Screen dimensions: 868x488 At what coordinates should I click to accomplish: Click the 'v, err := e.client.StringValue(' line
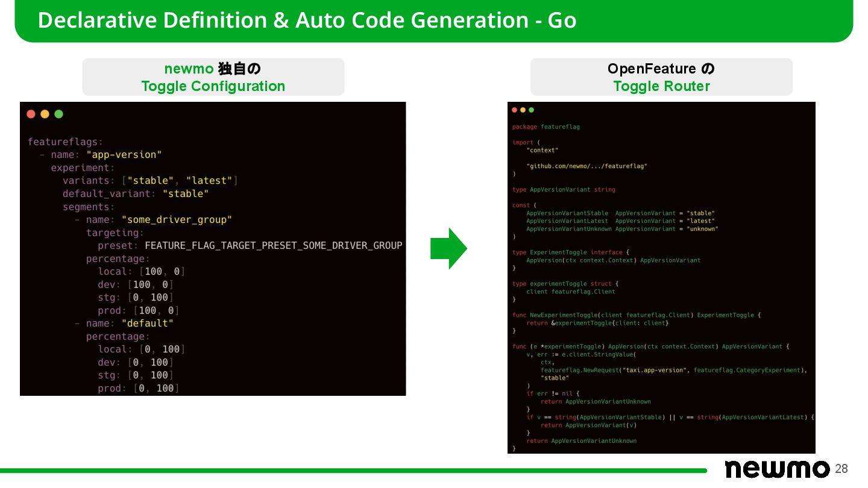click(x=582, y=354)
